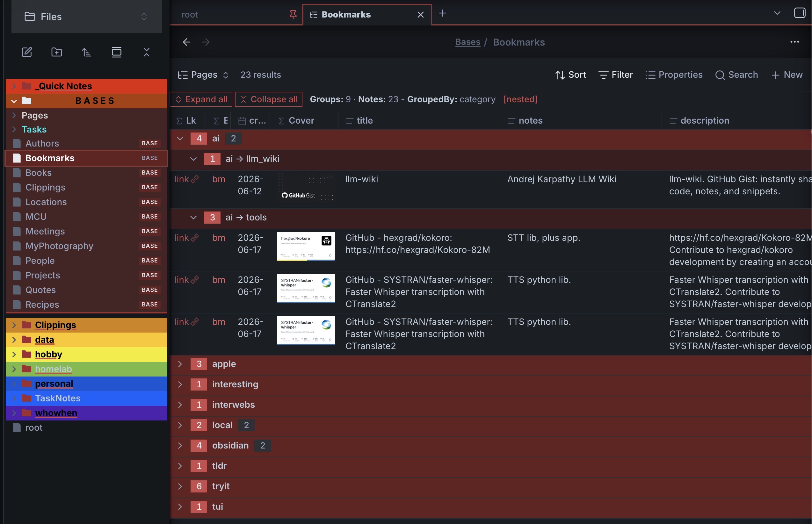Open the more options ellipsis menu
812x524 pixels.
coord(795,42)
